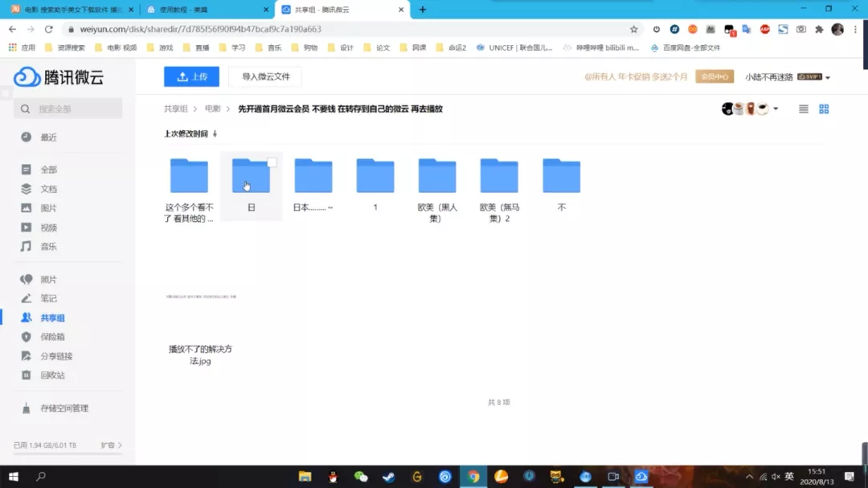This screenshot has height=488, width=868.
Task: Click the 会员中心 member center button
Action: pyautogui.click(x=714, y=77)
